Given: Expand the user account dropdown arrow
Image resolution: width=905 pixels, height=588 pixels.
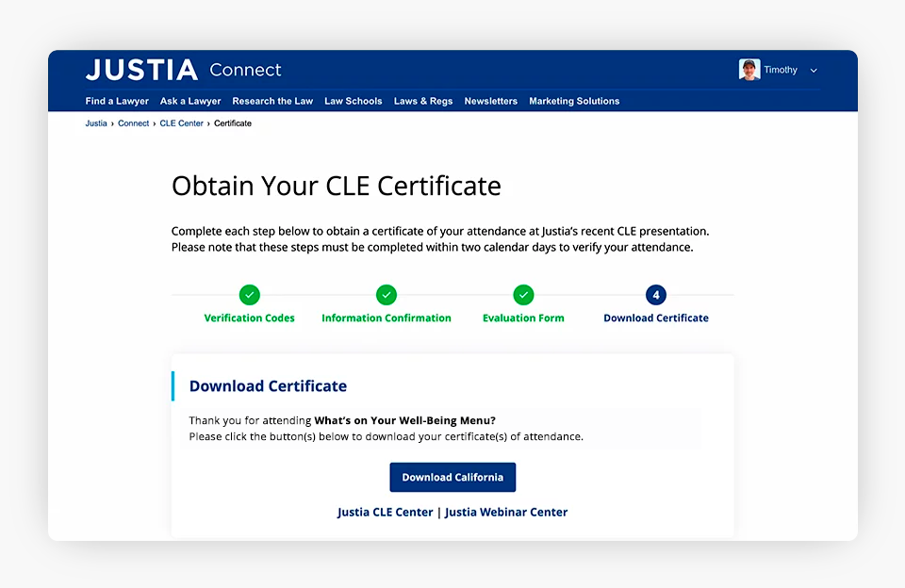Looking at the screenshot, I should pos(814,71).
